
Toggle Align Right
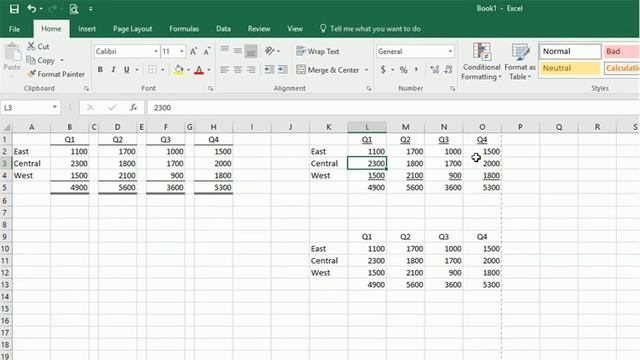tap(251, 70)
